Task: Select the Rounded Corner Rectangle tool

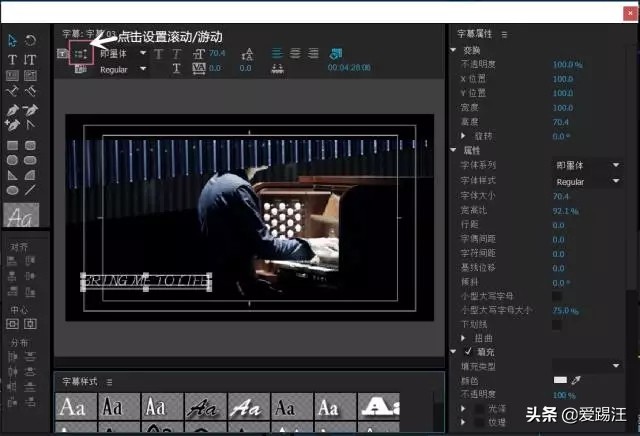Action: click(x=30, y=145)
